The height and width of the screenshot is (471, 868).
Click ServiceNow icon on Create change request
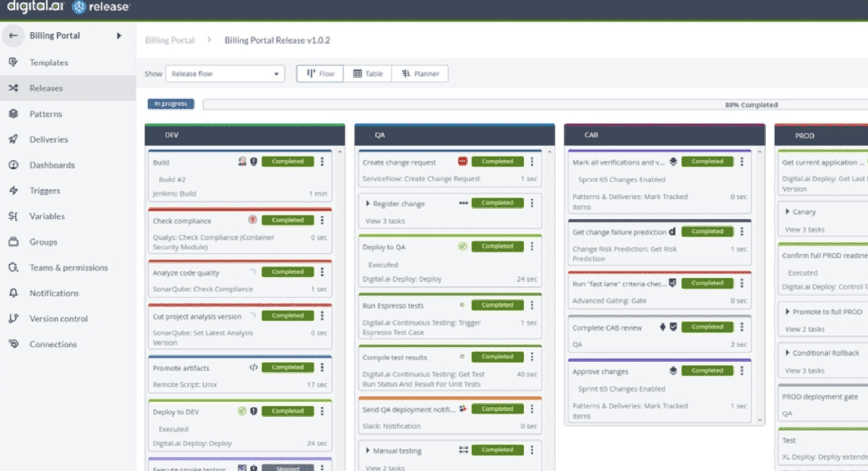pyautogui.click(x=463, y=161)
